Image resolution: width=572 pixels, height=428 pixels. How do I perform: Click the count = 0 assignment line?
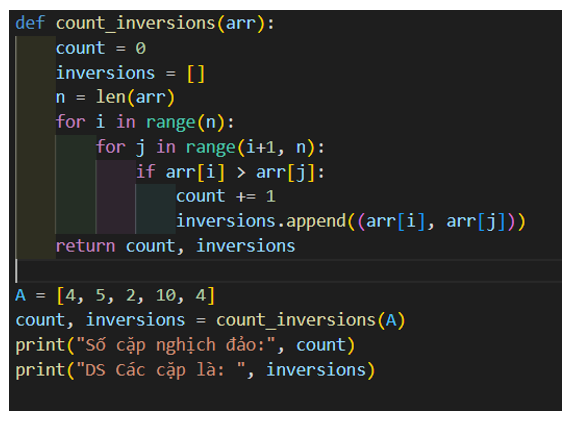tap(101, 48)
